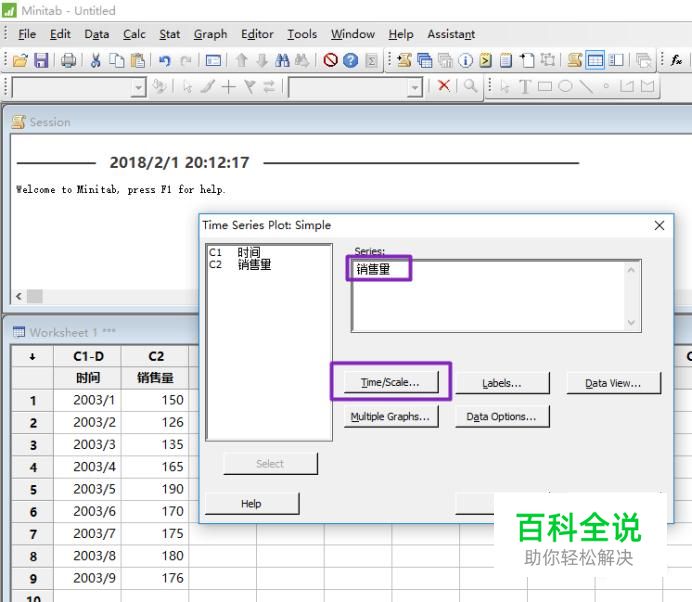Viewport: 692px width, 602px height.
Task: Select the Line annotation tool
Action: pyautogui.click(x=586, y=87)
